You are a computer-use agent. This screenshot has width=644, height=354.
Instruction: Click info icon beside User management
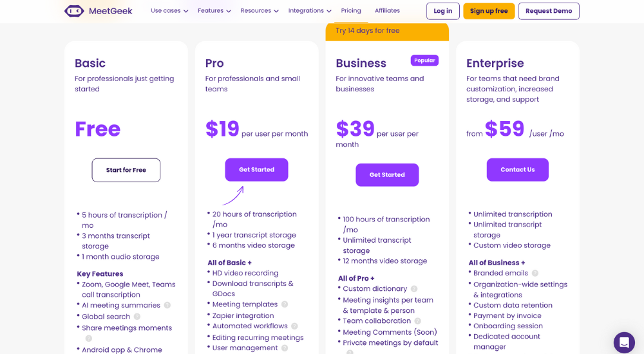coord(285,348)
